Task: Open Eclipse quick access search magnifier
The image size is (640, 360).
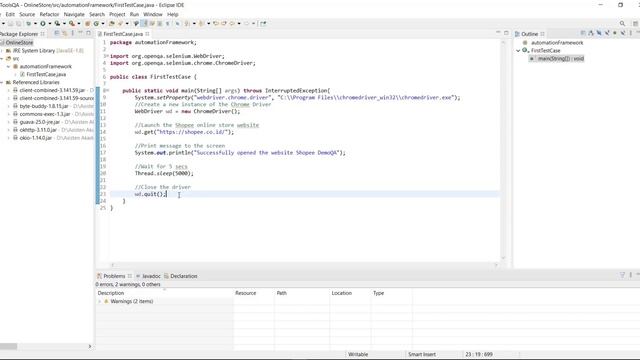Action: pyautogui.click(x=622, y=24)
